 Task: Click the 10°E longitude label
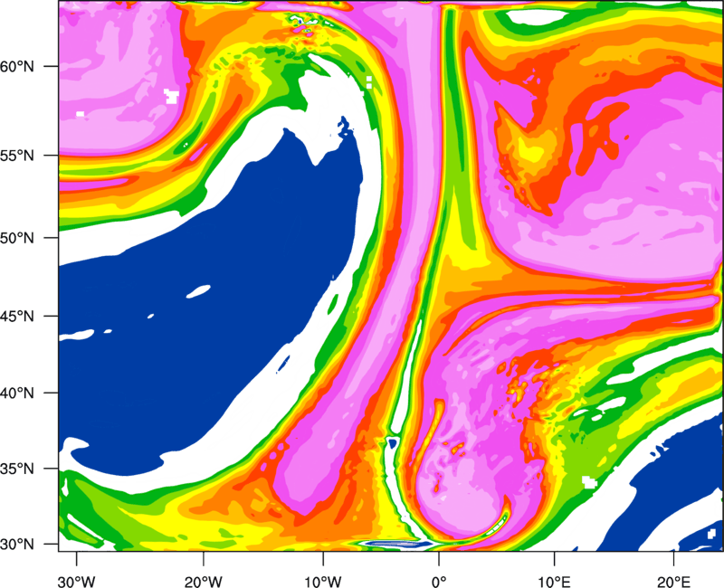(x=554, y=582)
